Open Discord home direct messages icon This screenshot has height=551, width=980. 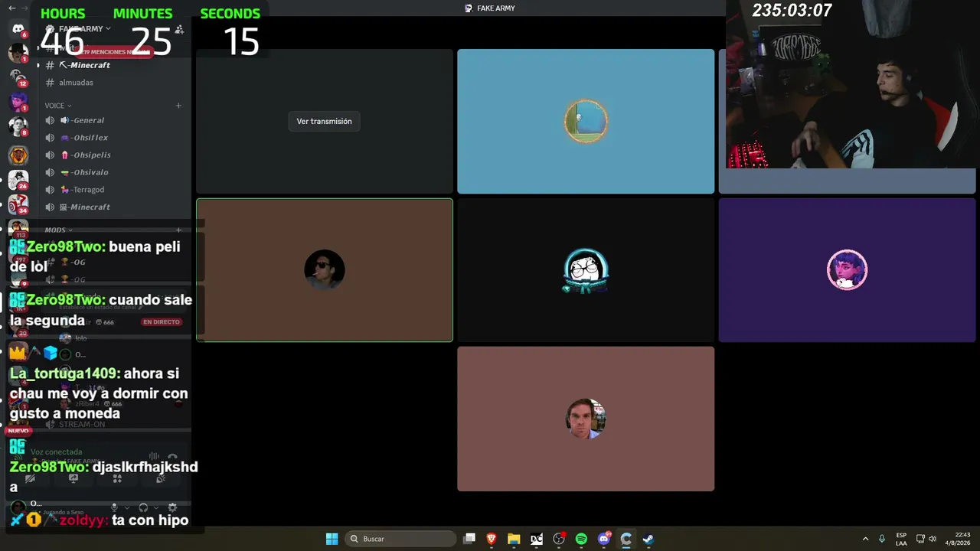[18, 29]
